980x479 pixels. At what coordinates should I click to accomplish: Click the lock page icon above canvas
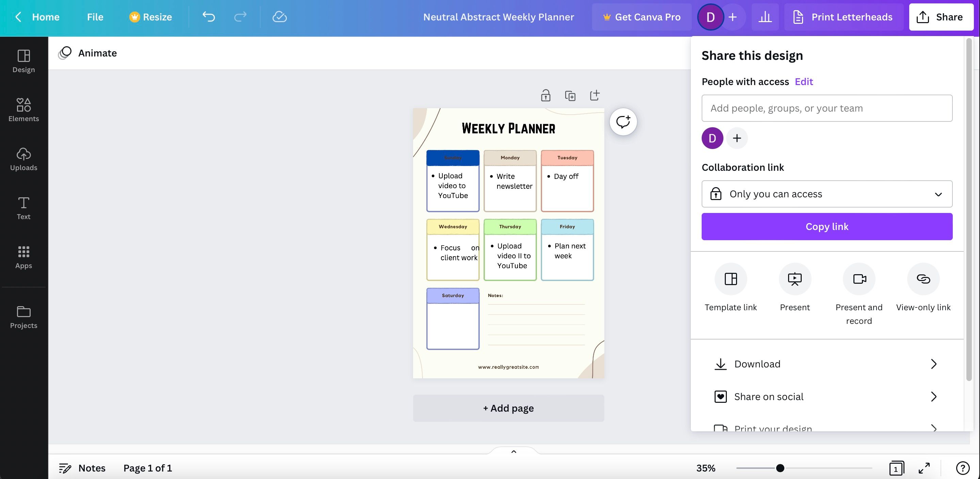coord(545,95)
